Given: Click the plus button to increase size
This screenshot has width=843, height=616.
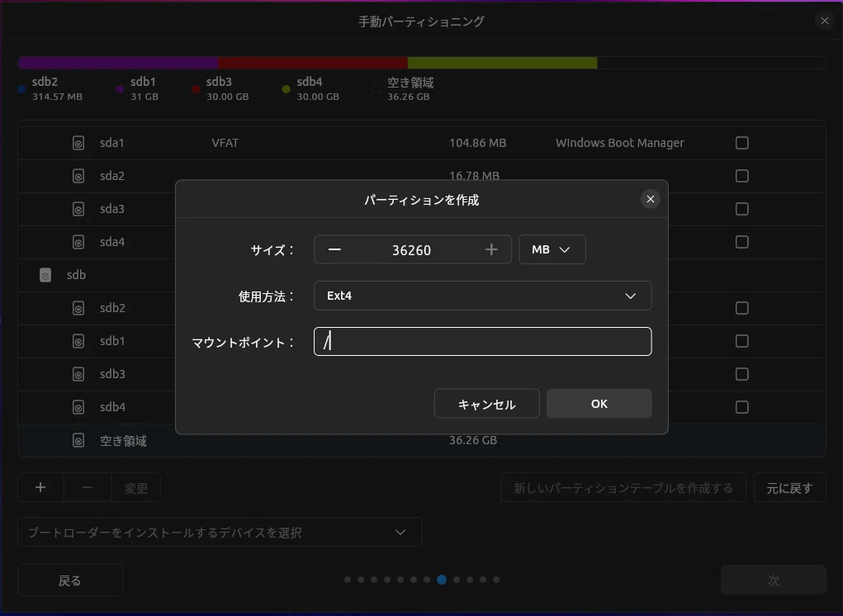Looking at the screenshot, I should click(x=490, y=249).
